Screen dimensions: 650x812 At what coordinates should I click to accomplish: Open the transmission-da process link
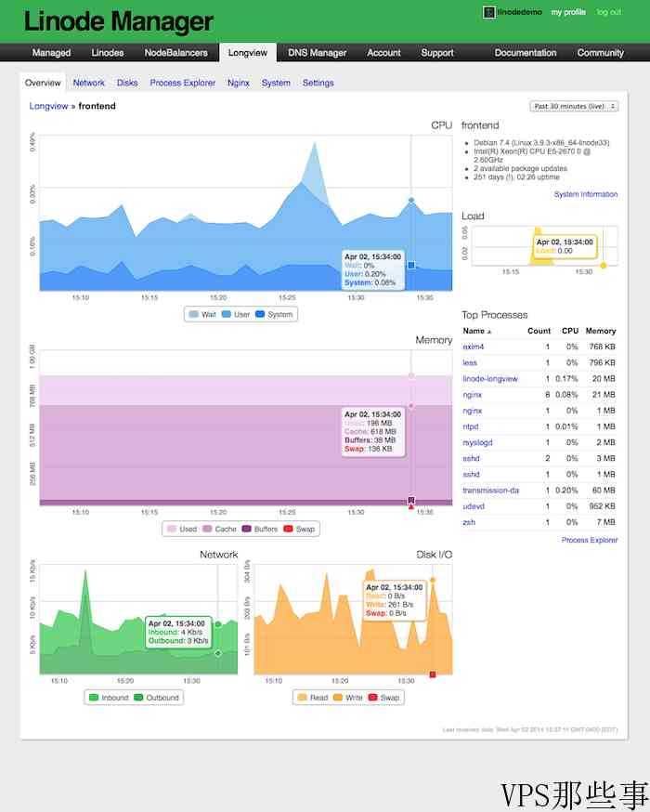pyautogui.click(x=490, y=491)
